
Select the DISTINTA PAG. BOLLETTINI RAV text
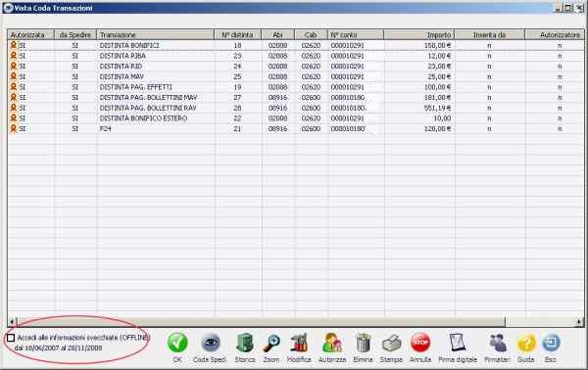148,108
